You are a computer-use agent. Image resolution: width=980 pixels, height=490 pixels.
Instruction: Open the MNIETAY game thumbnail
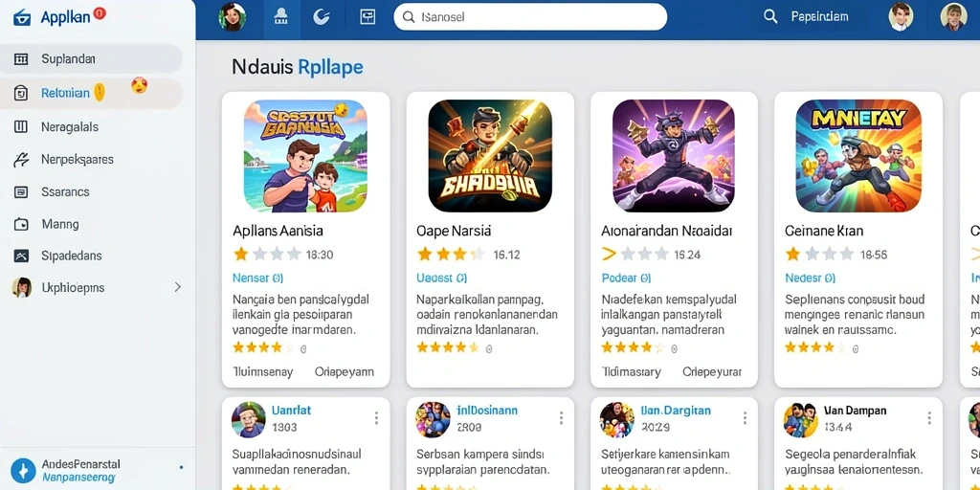point(858,156)
